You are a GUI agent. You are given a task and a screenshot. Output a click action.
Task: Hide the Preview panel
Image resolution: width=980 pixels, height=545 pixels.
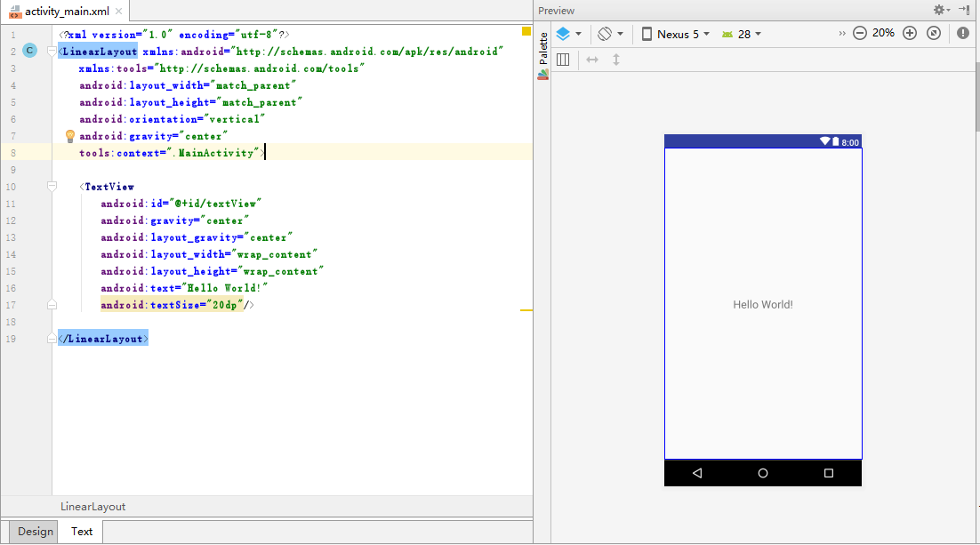[965, 10]
